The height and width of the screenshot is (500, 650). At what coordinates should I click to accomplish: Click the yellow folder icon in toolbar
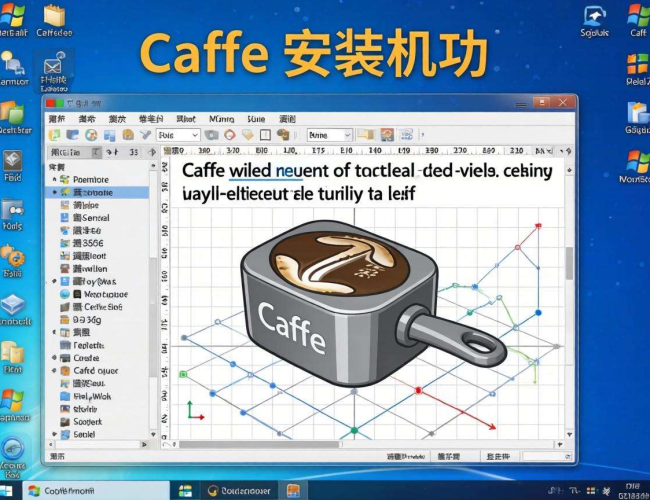(366, 135)
